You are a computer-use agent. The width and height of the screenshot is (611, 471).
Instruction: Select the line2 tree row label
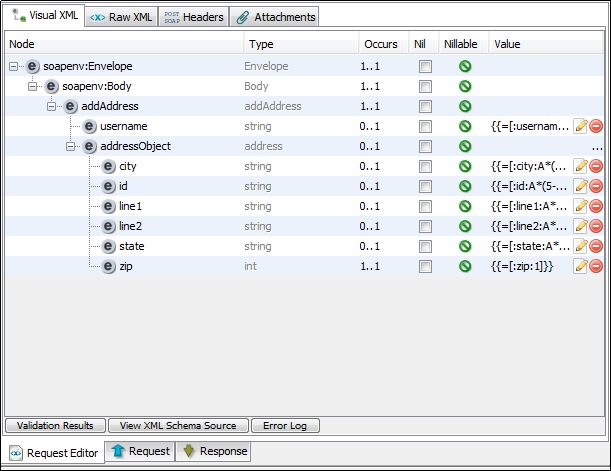tap(131, 226)
